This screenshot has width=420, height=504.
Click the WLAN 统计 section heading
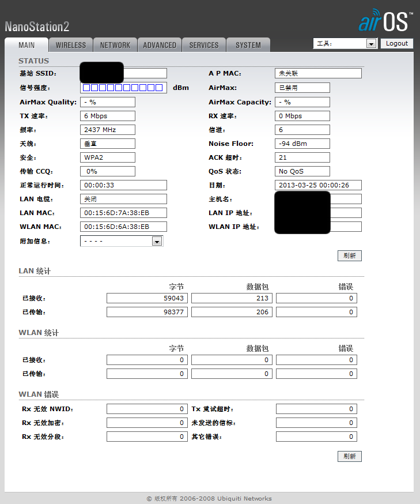(x=39, y=333)
